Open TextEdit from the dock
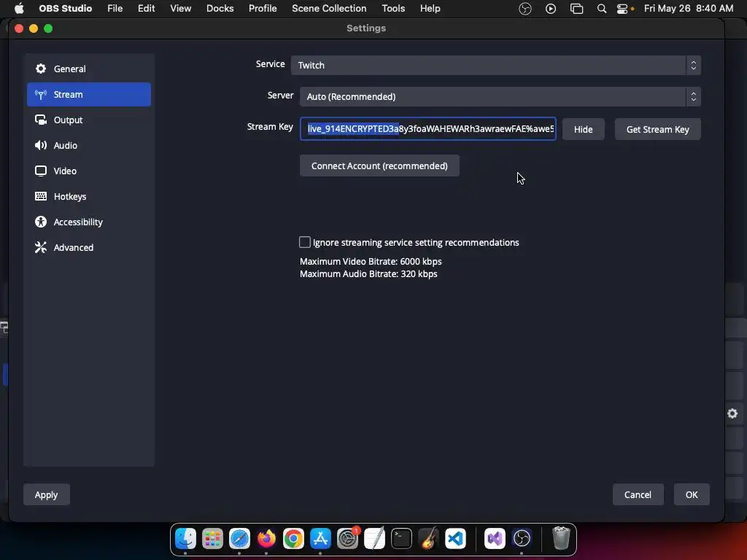This screenshot has height=560, width=747. click(374, 539)
